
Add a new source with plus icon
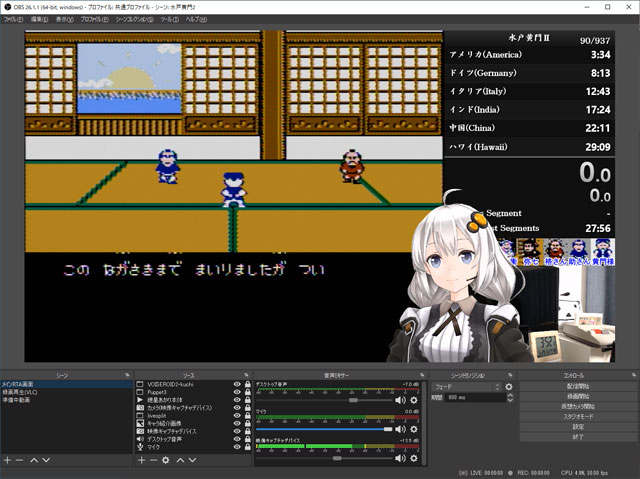(140, 460)
